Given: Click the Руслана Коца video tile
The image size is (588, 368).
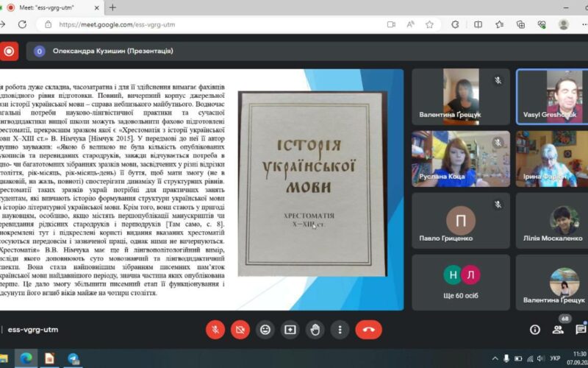Looking at the screenshot, I should click(461, 158).
